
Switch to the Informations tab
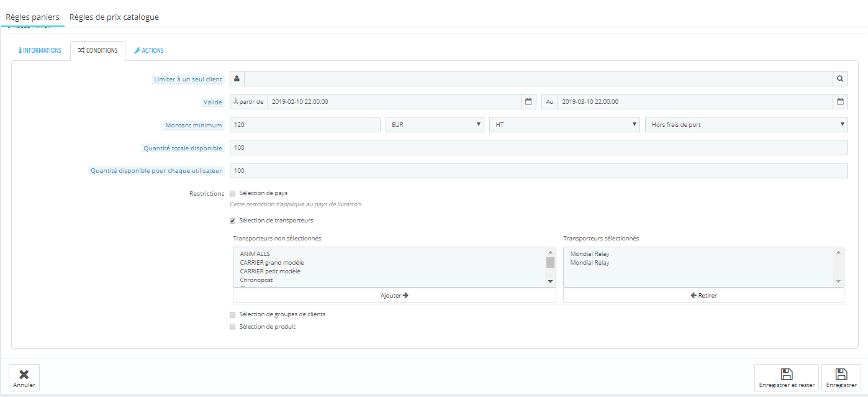pyautogui.click(x=40, y=50)
